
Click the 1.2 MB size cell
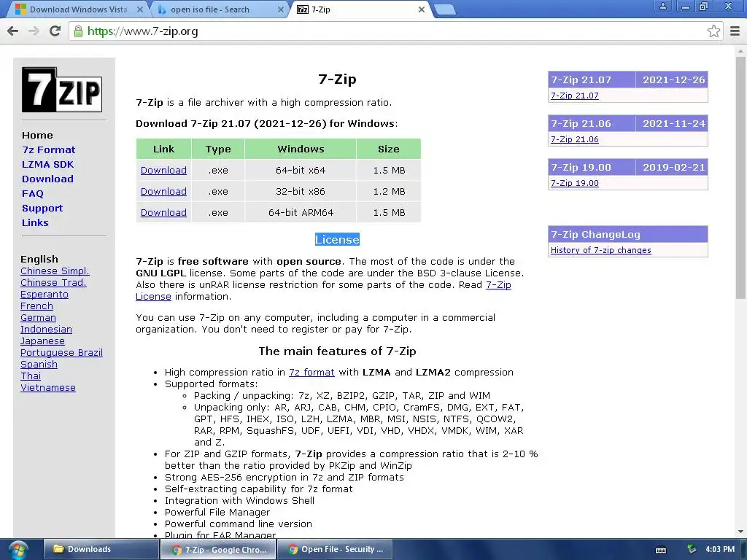point(389,192)
